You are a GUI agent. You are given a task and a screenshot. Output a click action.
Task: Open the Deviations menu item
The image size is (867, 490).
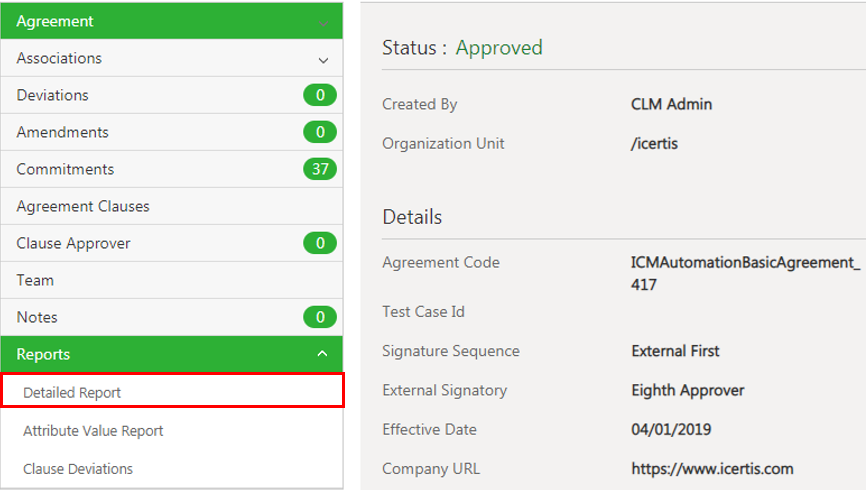coord(53,95)
